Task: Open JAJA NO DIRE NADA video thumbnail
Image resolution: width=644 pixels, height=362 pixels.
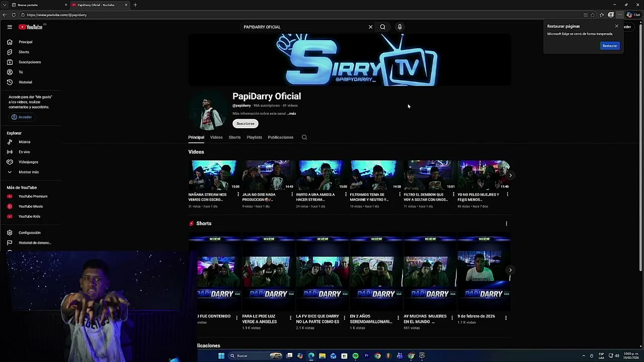Action: [268, 175]
